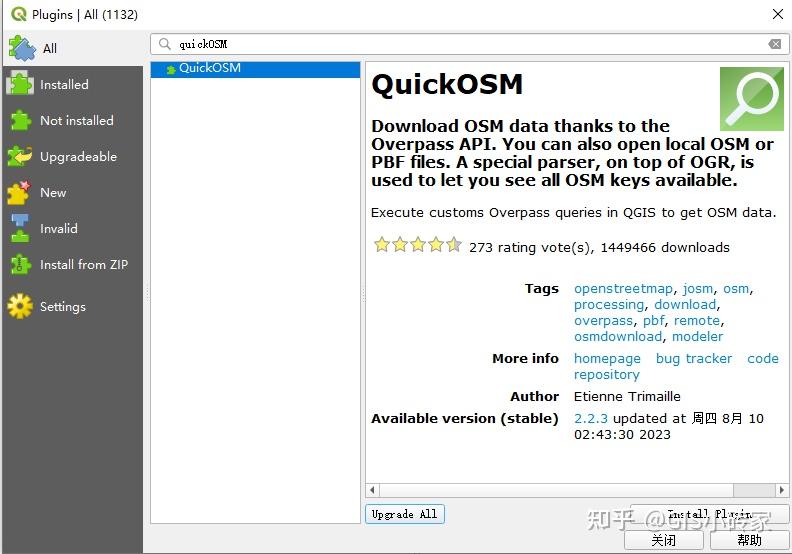Select Install from ZIP tab

point(73,265)
